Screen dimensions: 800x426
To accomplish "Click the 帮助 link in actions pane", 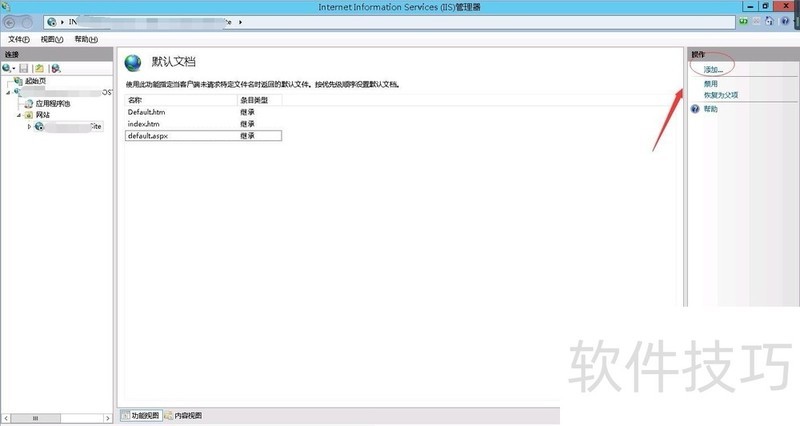I will point(711,109).
